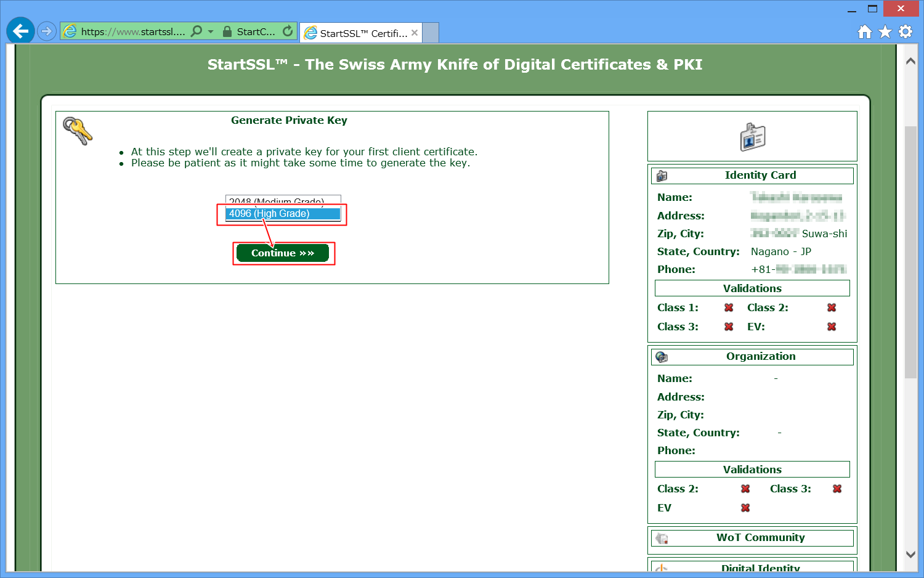Click the page scrollbar down arrow
The image size is (924, 578).
(910, 554)
